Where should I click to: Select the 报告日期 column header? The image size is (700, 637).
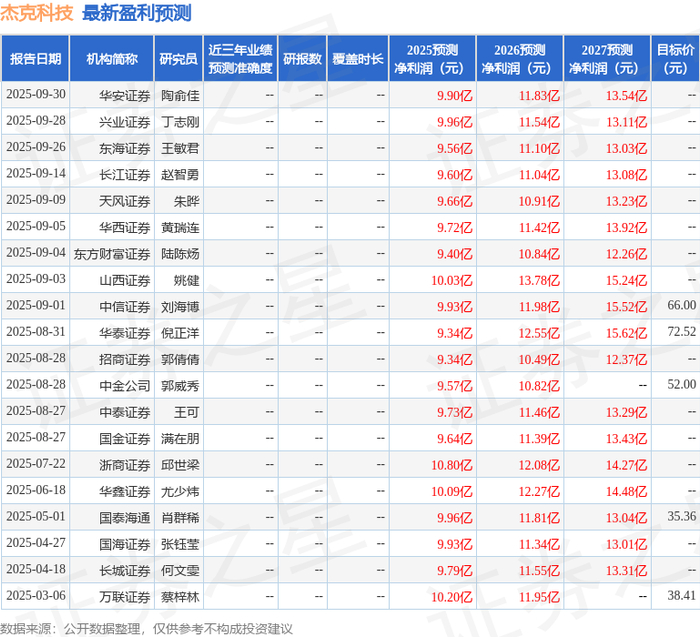(35, 58)
